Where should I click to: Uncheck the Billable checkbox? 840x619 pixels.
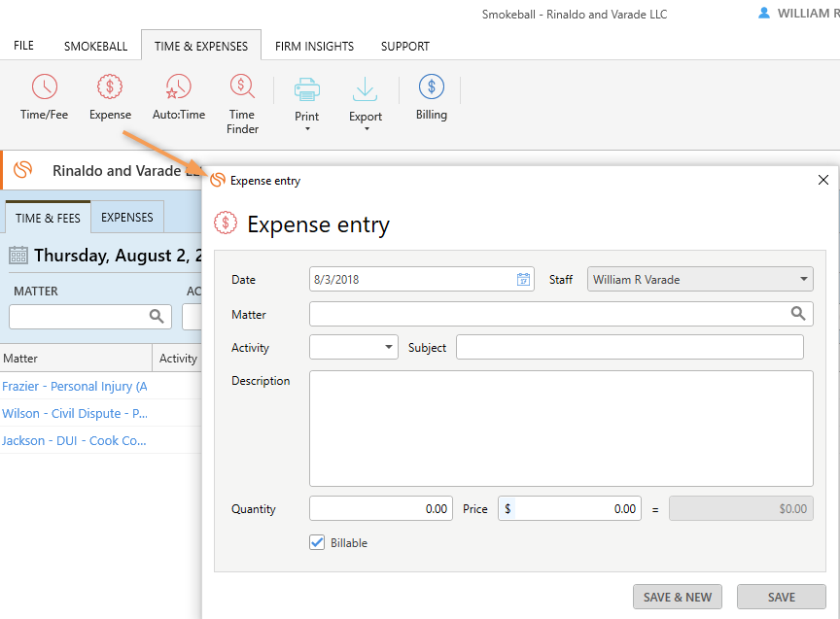(x=317, y=542)
